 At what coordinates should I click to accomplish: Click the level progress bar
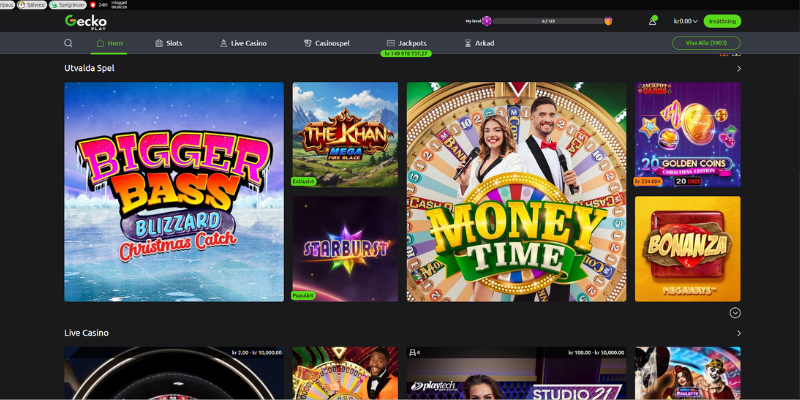(547, 21)
